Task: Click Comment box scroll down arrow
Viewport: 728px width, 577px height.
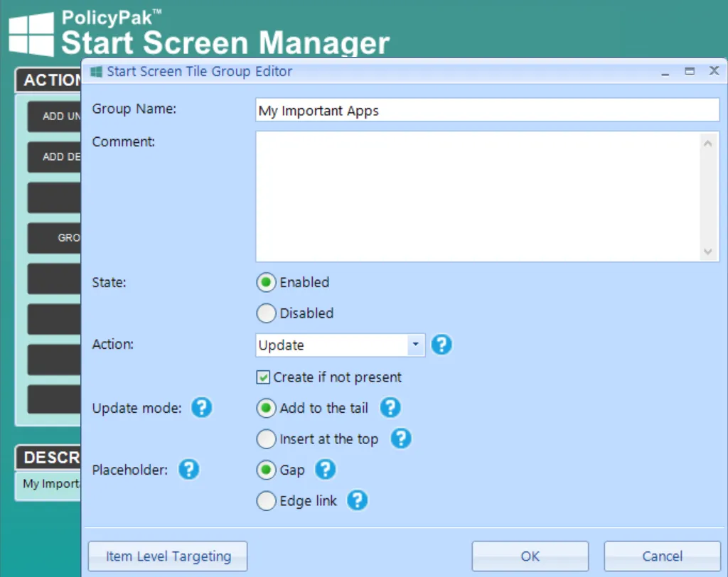Action: (x=707, y=251)
